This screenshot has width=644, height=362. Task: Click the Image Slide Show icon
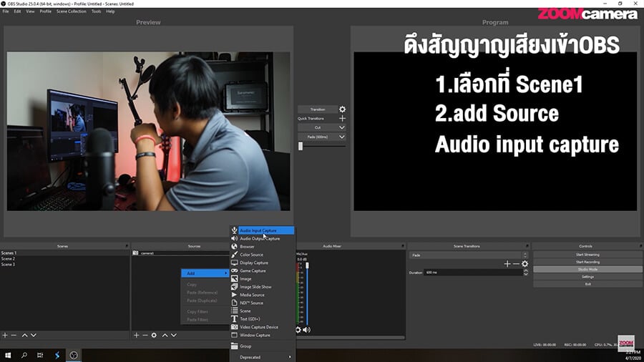[x=234, y=287]
